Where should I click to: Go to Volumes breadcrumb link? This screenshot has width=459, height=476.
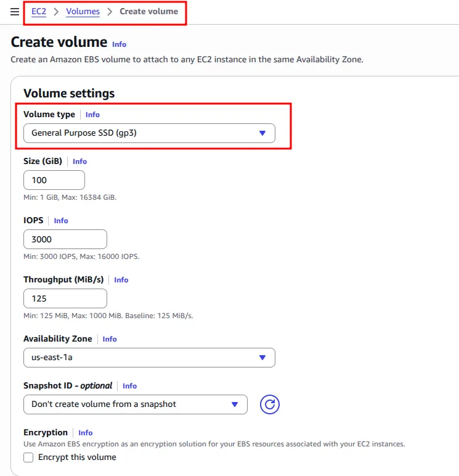83,12
